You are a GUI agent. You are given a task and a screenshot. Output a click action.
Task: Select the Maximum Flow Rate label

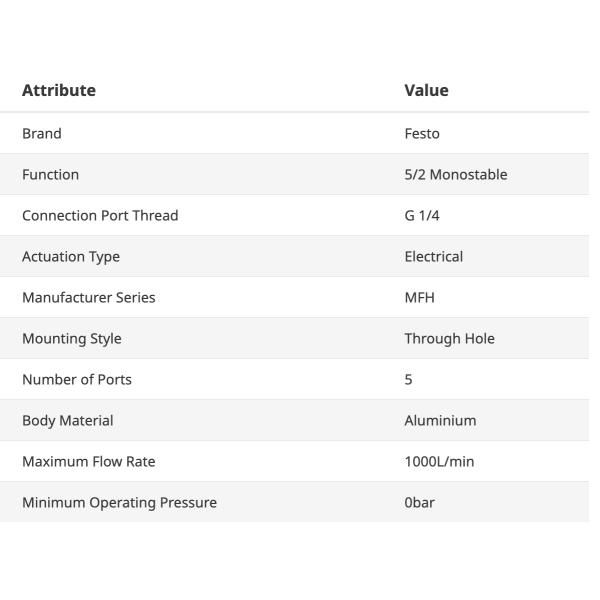pos(89,461)
